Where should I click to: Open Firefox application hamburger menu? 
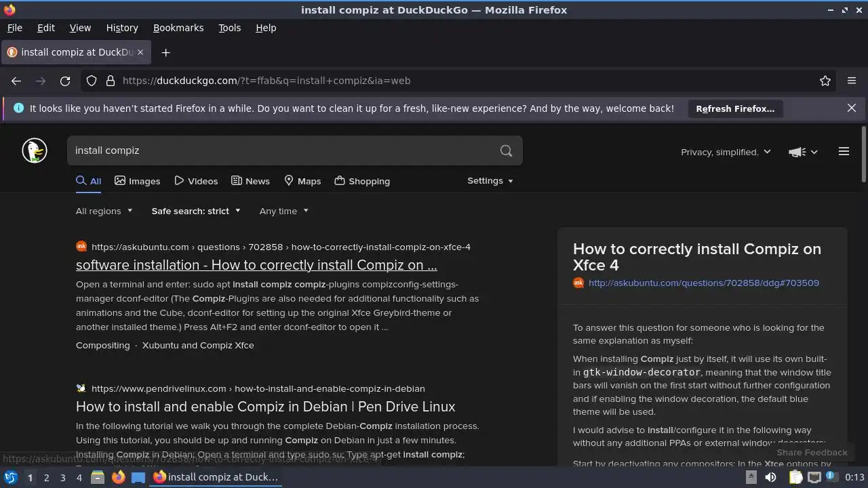click(852, 81)
